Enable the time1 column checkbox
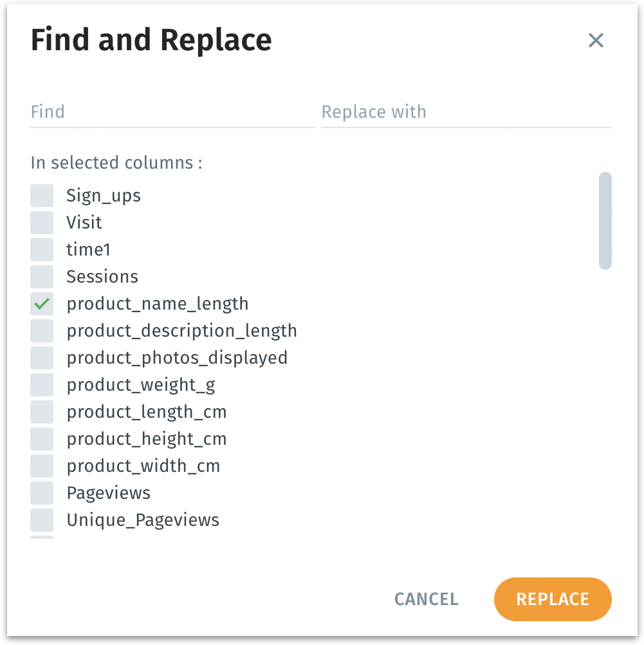This screenshot has height=645, width=644. coord(42,250)
